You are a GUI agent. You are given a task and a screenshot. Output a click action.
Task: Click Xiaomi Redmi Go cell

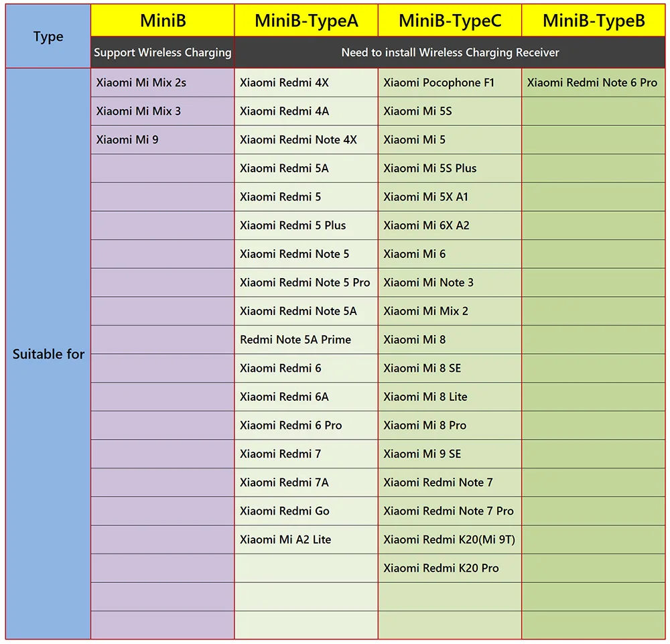(306, 511)
